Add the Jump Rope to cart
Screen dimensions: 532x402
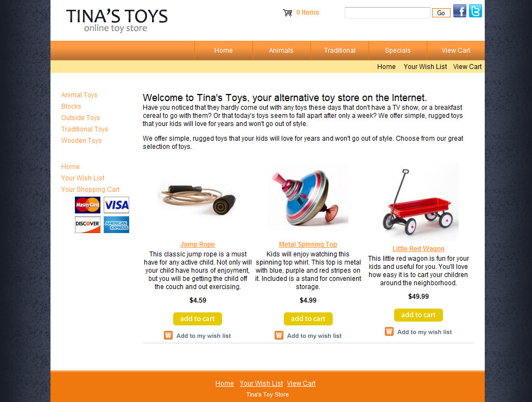198,319
